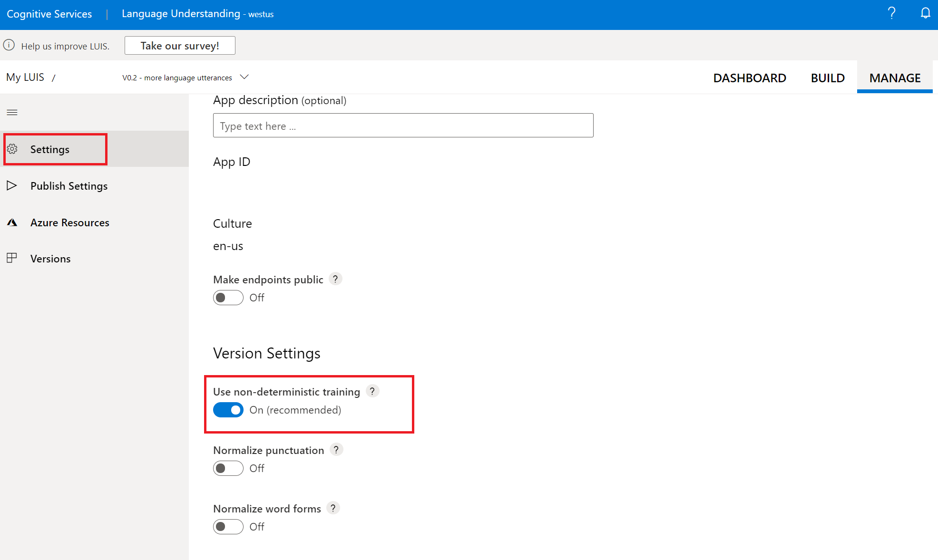
Task: Click the help question mark in header
Action: point(891,13)
